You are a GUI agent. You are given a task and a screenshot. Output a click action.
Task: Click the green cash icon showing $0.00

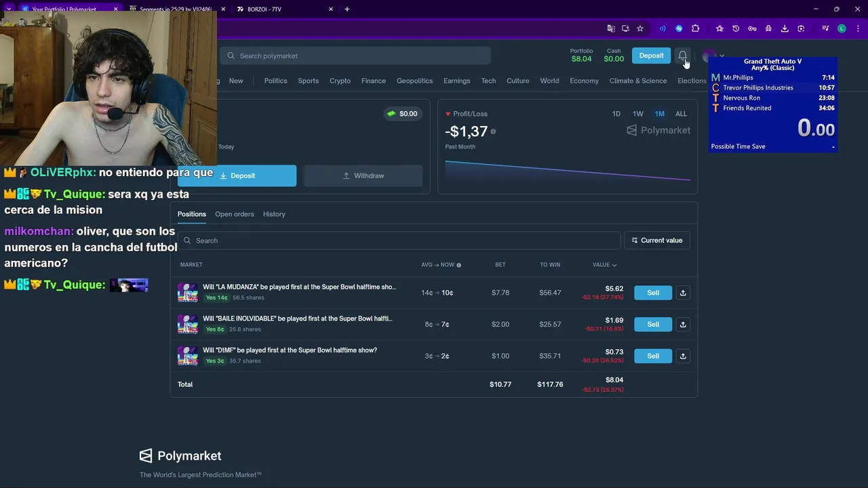(391, 114)
